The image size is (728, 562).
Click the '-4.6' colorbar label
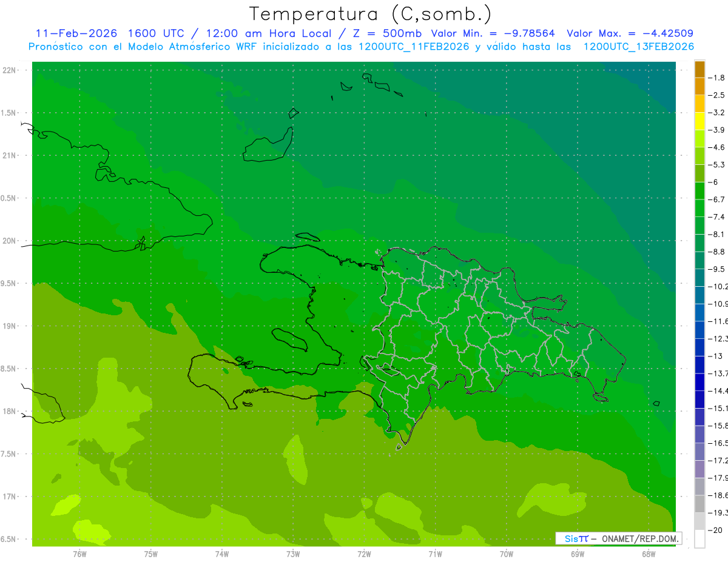(716, 147)
